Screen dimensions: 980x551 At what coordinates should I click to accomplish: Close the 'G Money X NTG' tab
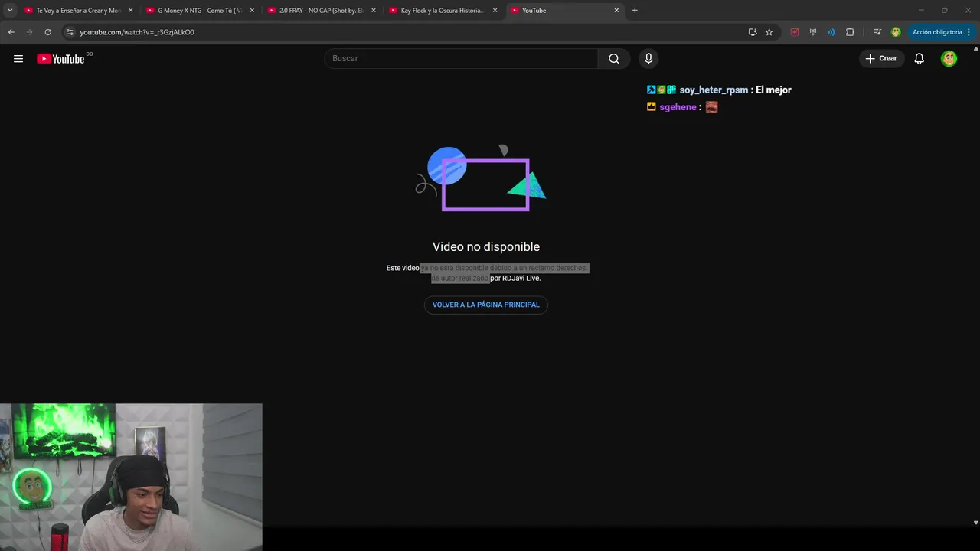pyautogui.click(x=252, y=11)
